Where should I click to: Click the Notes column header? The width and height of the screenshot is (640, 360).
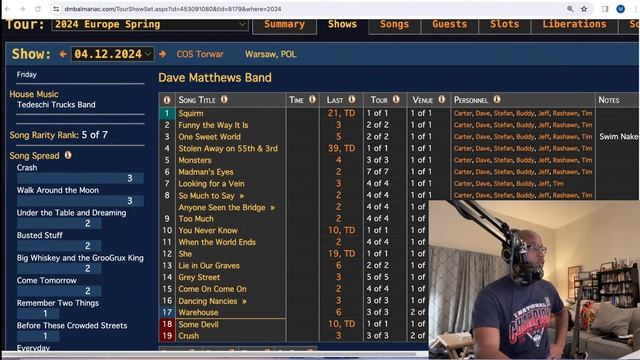[609, 100]
